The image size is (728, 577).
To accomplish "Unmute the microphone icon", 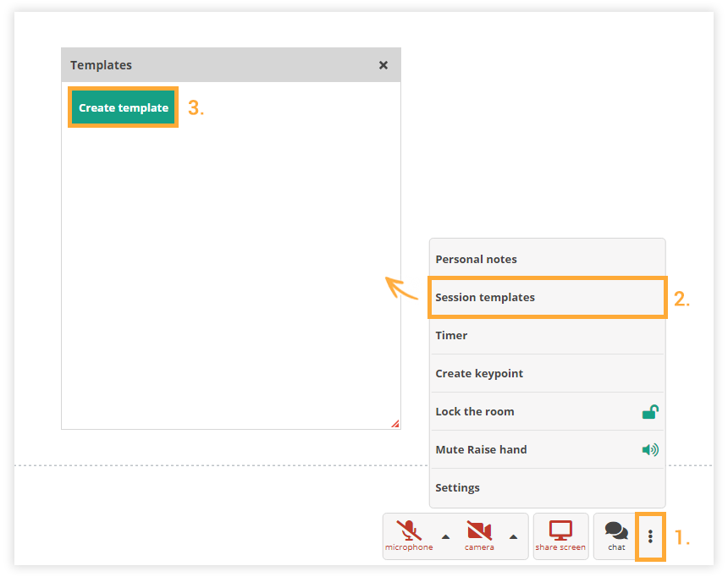I will click(409, 530).
